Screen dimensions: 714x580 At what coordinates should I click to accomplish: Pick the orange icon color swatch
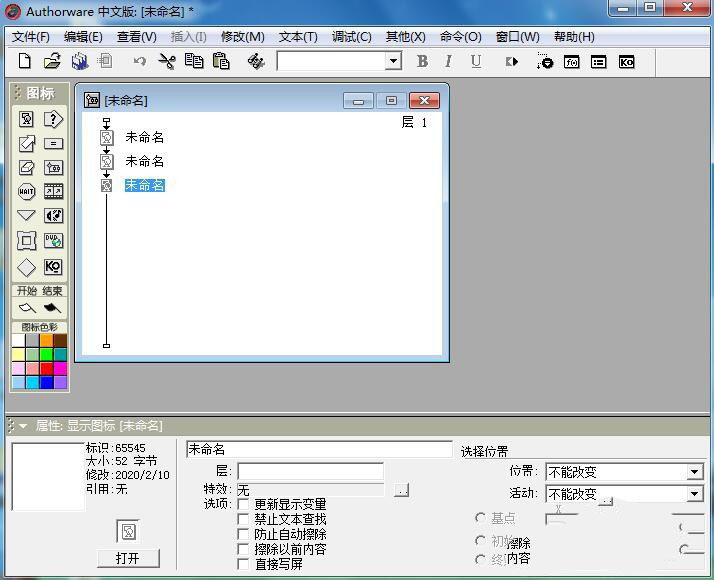46,341
